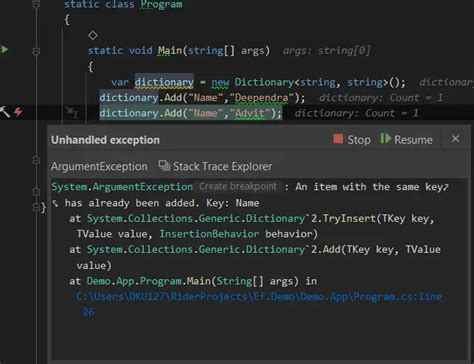Open Stack Trace Explorer
This screenshot has height=364, width=474.
pyautogui.click(x=215, y=166)
